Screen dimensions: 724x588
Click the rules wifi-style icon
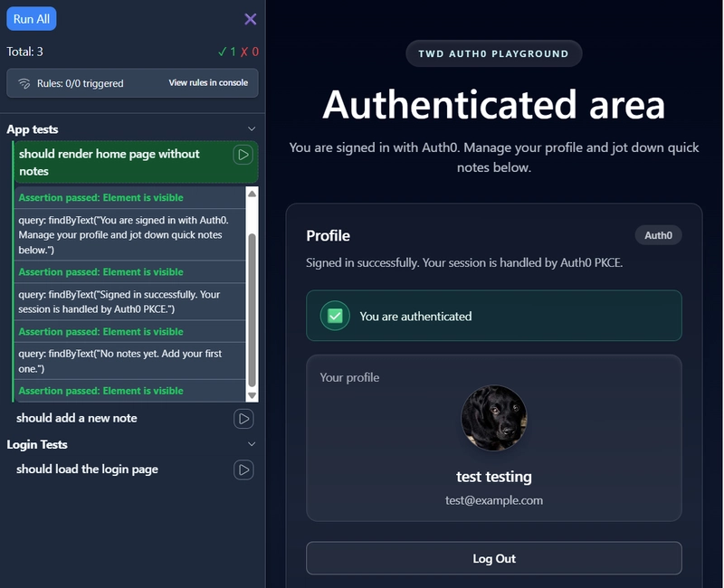click(x=24, y=83)
